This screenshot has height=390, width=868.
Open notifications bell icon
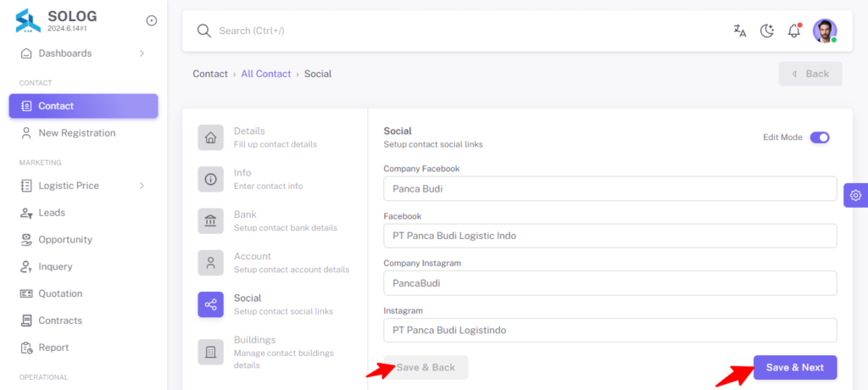[x=794, y=31]
